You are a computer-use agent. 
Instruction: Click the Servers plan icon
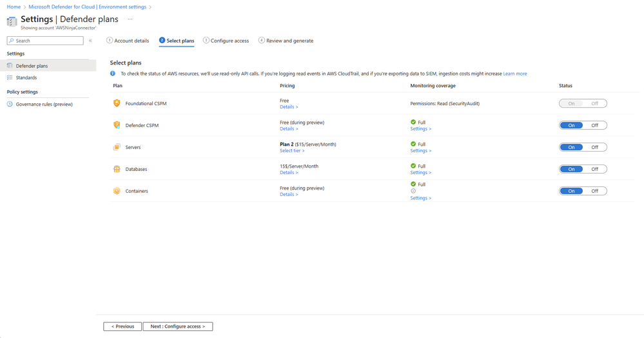117,147
